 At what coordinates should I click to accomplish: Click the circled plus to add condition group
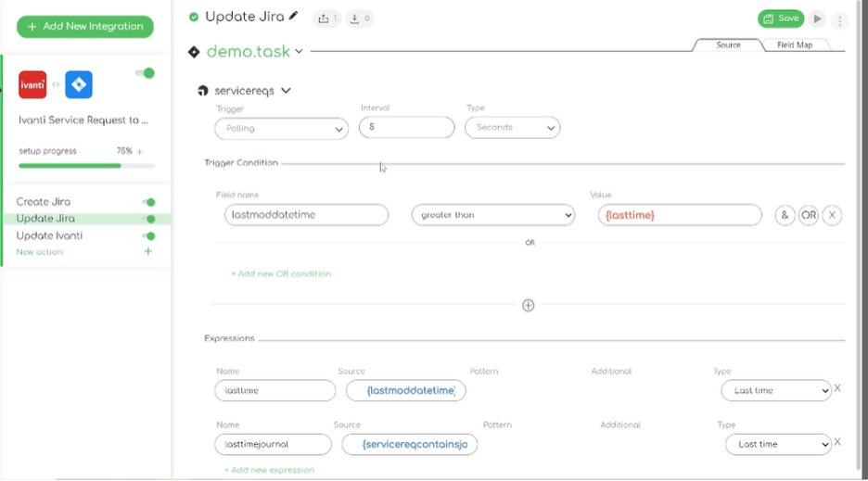click(x=528, y=306)
